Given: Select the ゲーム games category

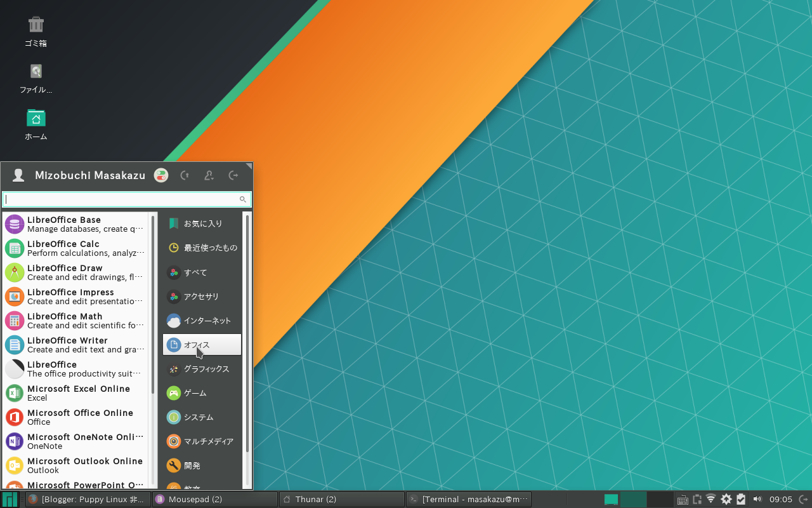Looking at the screenshot, I should coord(202,393).
